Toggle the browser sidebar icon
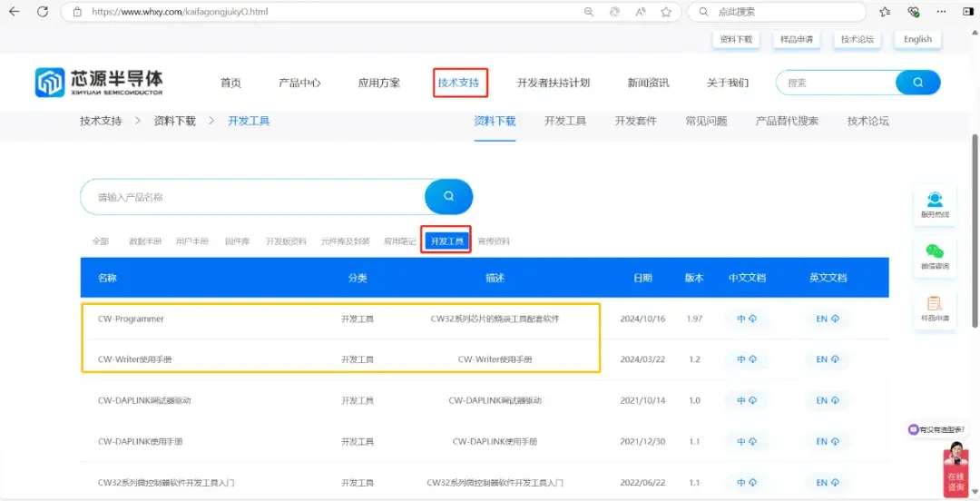Viewport: 980px width, 501px height. (969, 11)
